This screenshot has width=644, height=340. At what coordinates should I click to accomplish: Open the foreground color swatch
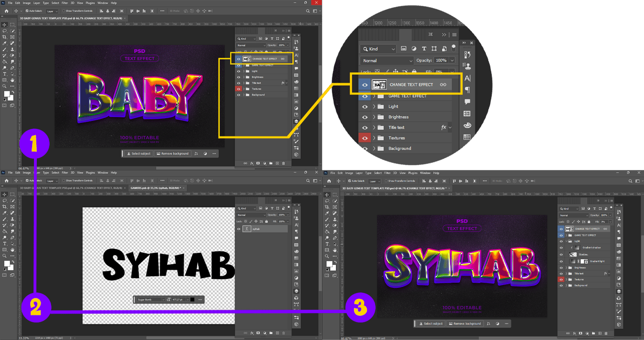point(7,94)
